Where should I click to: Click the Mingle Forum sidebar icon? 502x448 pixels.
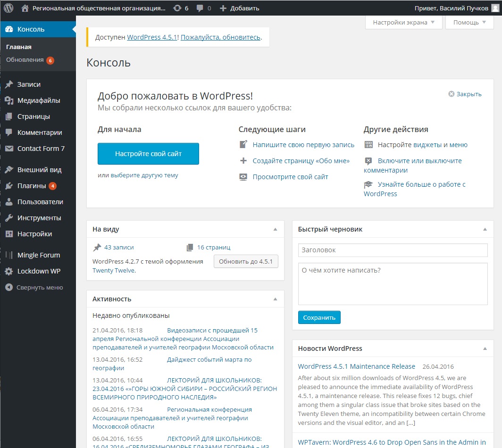tap(9, 255)
